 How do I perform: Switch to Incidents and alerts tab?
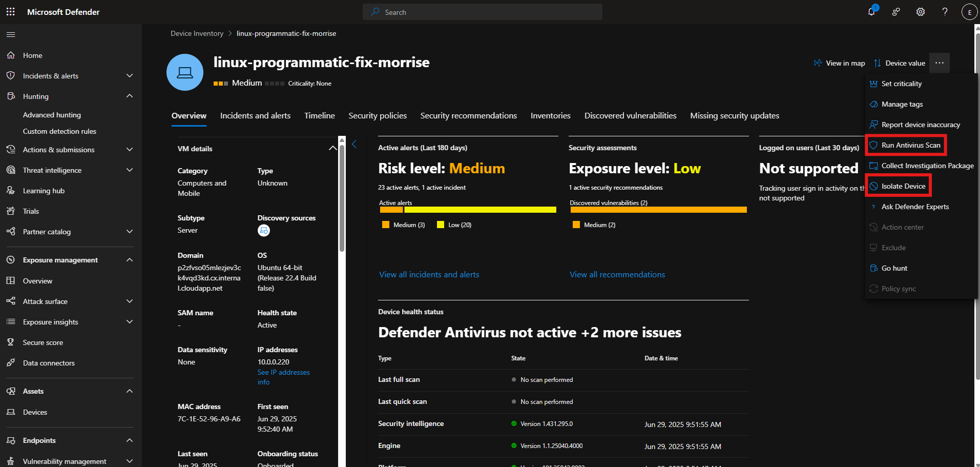[x=255, y=116]
